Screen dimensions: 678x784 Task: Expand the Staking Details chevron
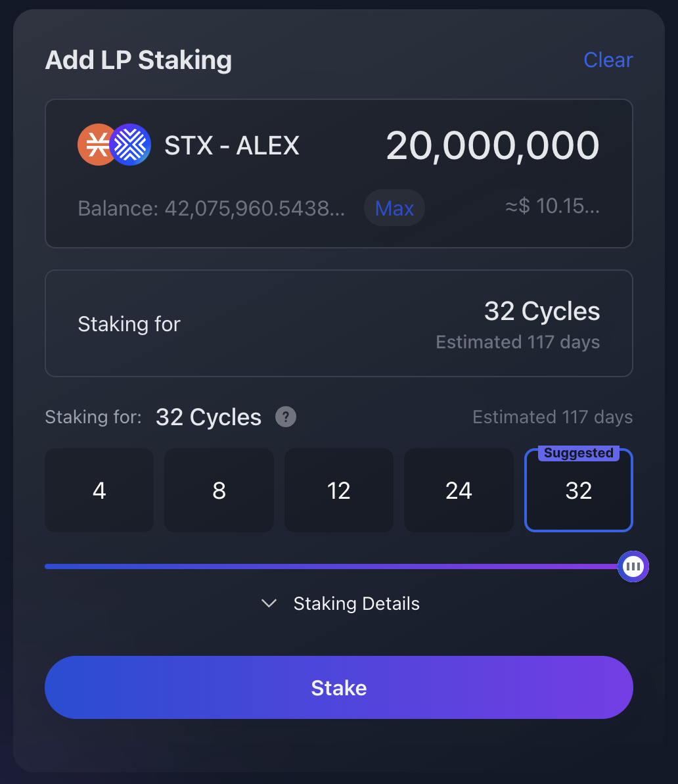pyautogui.click(x=269, y=603)
